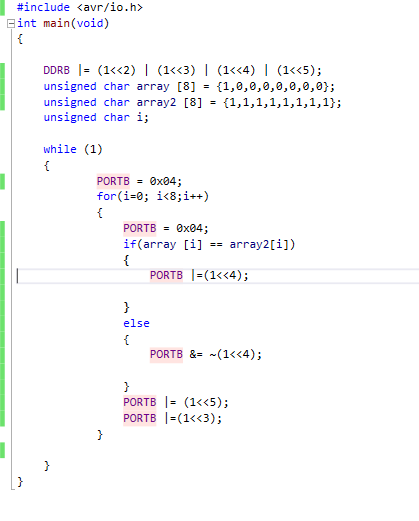Click the 'array2 [8]' declaration text

[169, 102]
